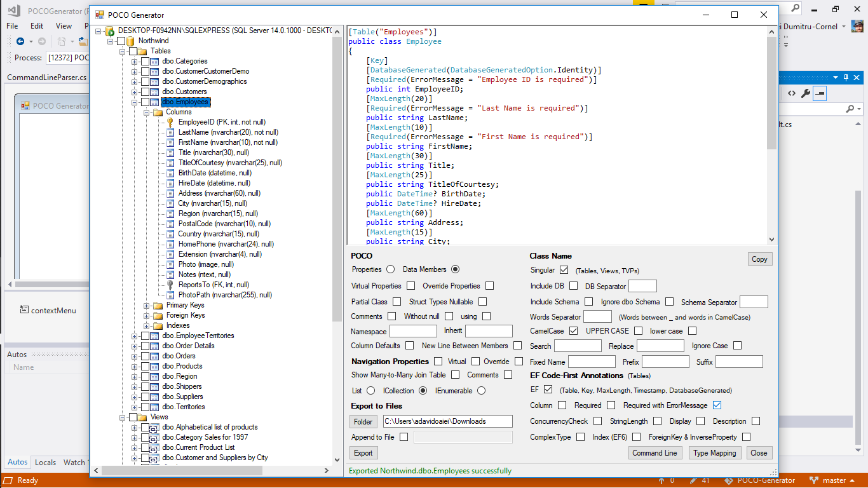Select the Data Members radio button
868x488 pixels.
[x=455, y=269]
